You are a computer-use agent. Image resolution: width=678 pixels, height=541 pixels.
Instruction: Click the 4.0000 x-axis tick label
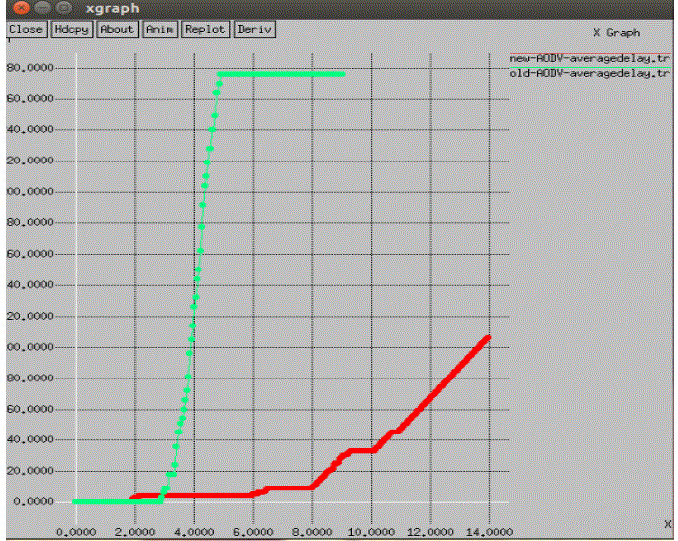(193, 531)
